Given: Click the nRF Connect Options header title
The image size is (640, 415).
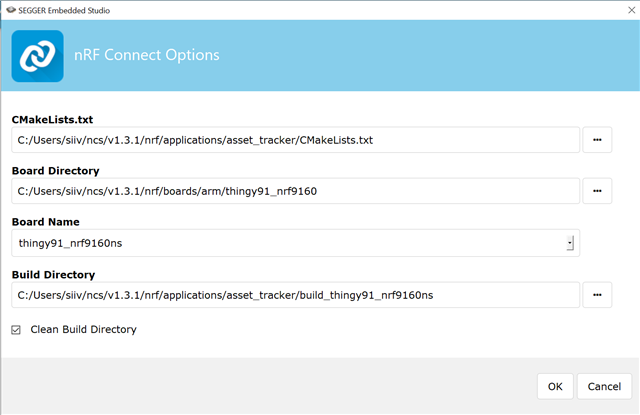Looking at the screenshot, I should click(147, 55).
